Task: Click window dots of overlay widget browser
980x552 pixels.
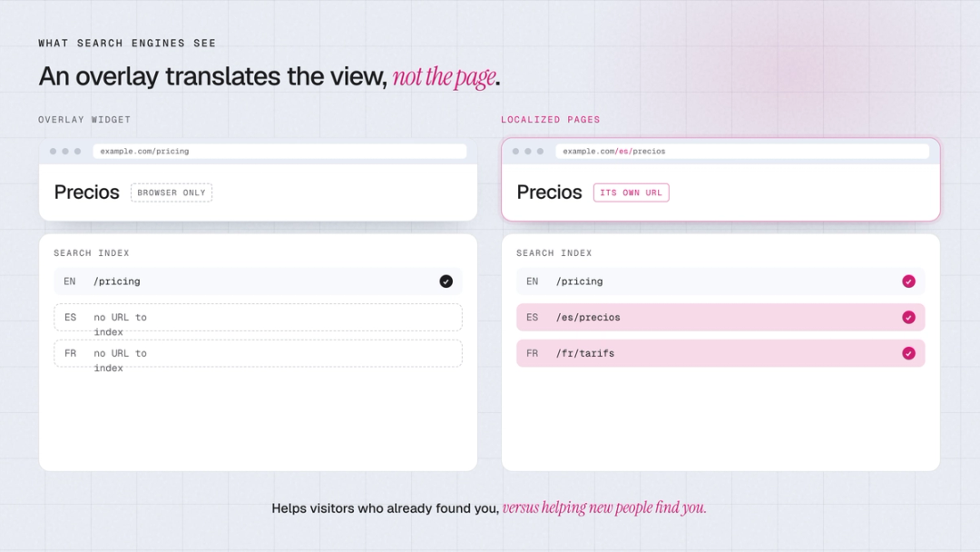Action: pyautogui.click(x=65, y=152)
